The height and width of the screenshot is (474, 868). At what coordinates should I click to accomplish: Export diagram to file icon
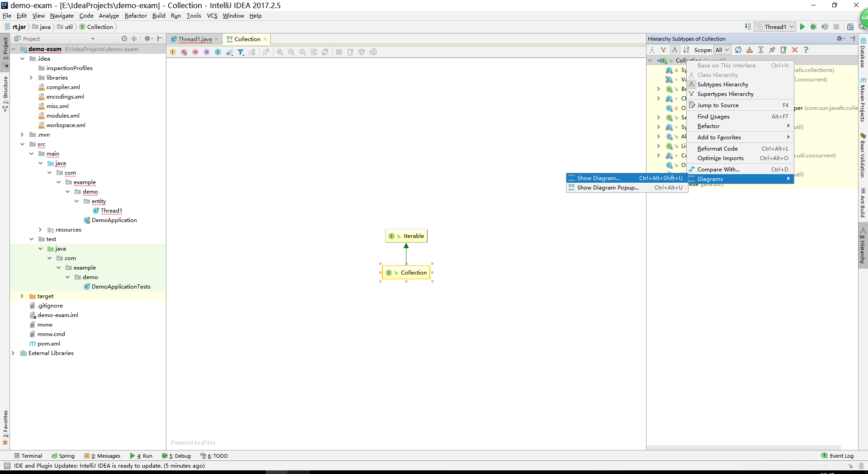(x=350, y=52)
